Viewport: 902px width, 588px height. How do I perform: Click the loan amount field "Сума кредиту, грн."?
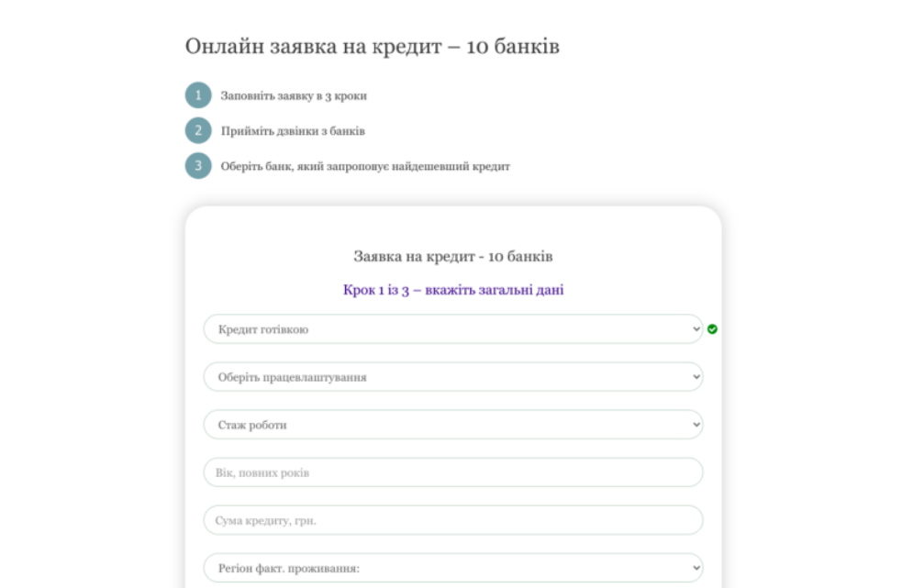click(x=452, y=519)
